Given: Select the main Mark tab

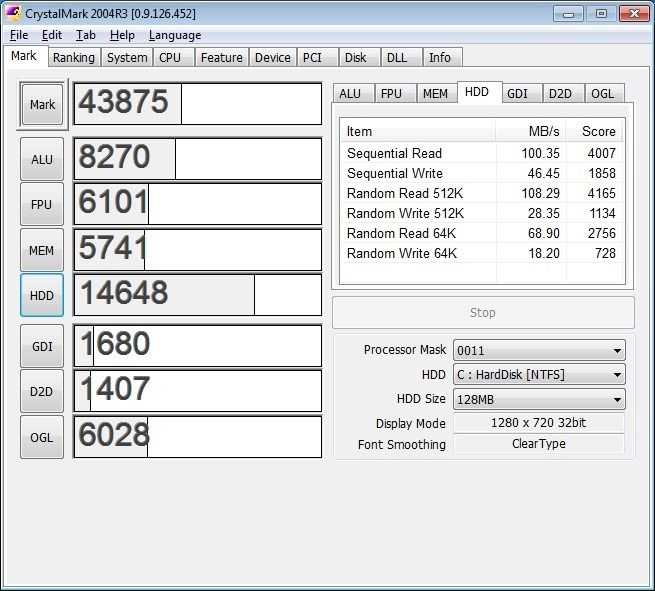Looking at the screenshot, I should coord(24,56).
